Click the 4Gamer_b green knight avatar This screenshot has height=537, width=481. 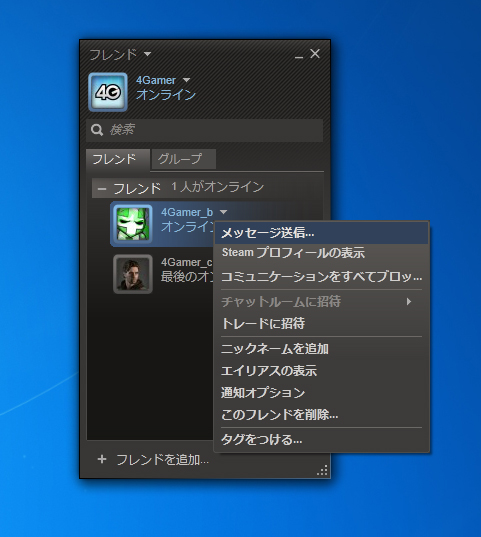[x=133, y=224]
